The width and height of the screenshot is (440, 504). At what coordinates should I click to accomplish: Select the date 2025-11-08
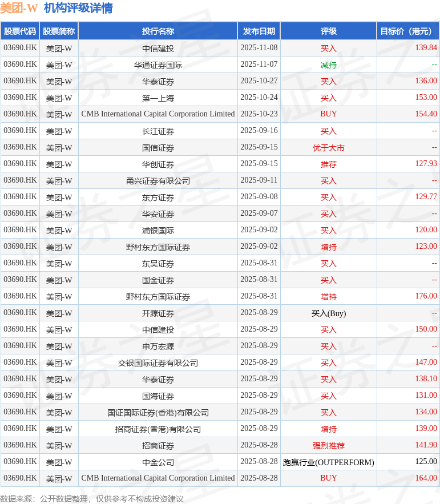click(x=259, y=47)
